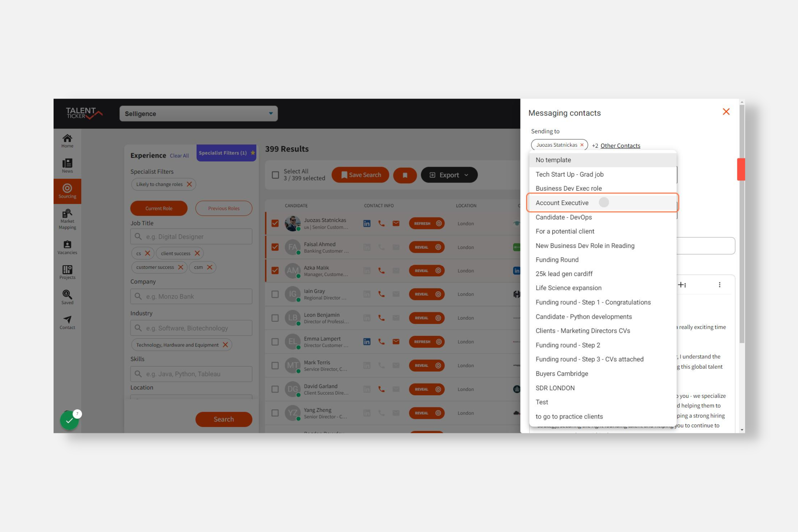Click Azka Malik phone icon
Viewport: 798px width, 532px height.
381,271
